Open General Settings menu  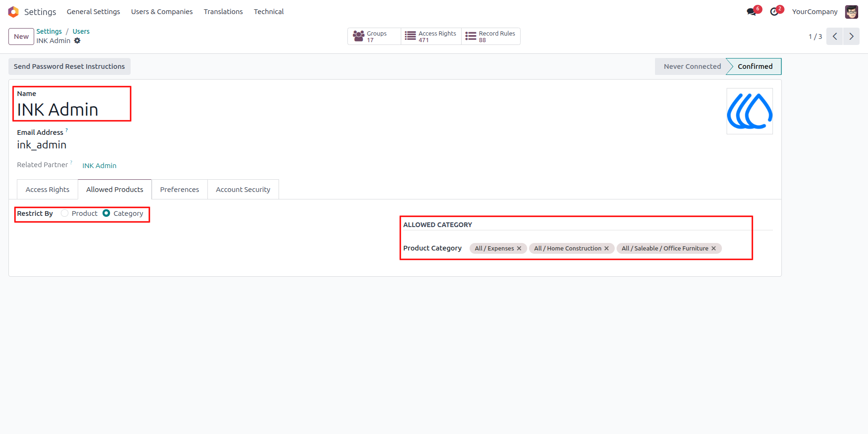[93, 12]
